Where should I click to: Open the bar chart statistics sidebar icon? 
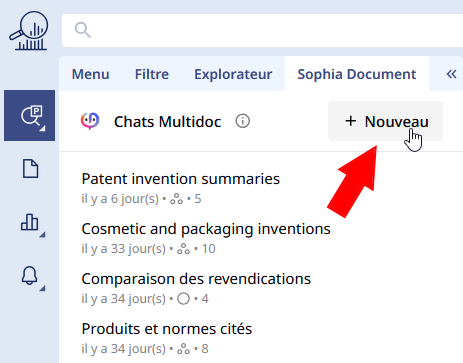29,222
